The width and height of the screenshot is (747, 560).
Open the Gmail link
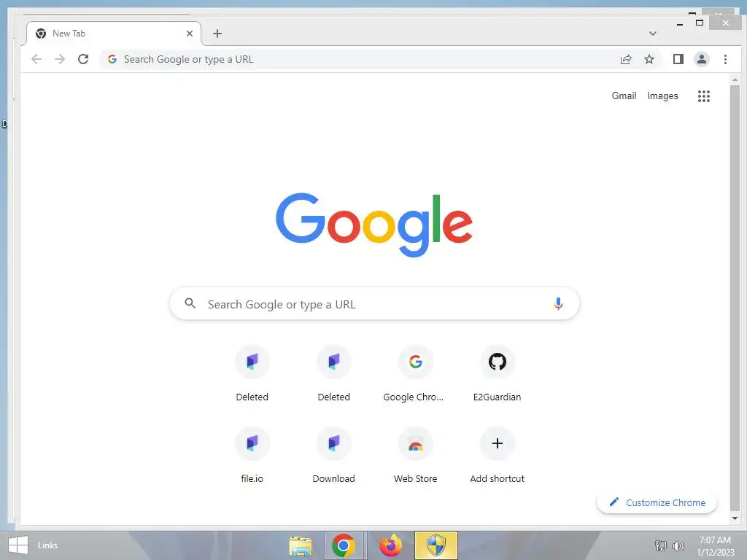pyautogui.click(x=624, y=96)
